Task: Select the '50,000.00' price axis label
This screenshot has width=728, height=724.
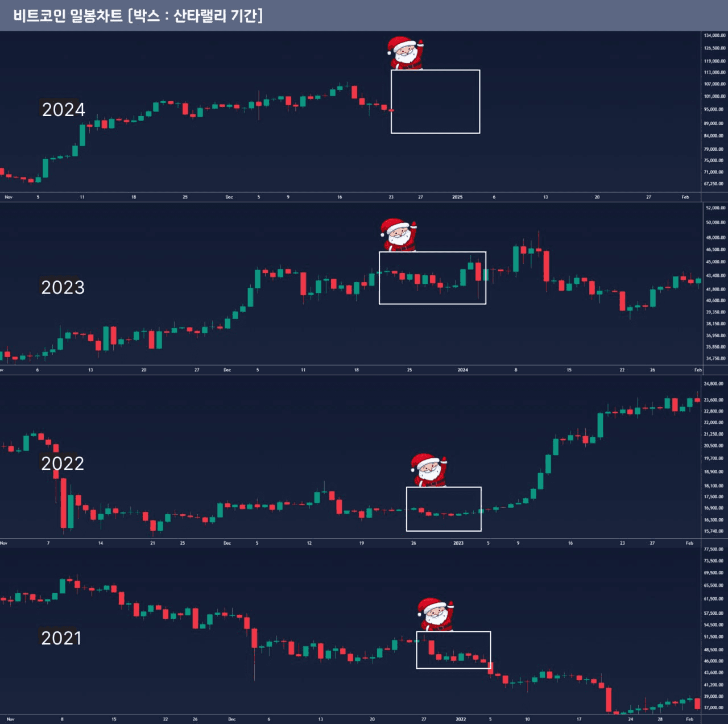Action: pos(715,222)
